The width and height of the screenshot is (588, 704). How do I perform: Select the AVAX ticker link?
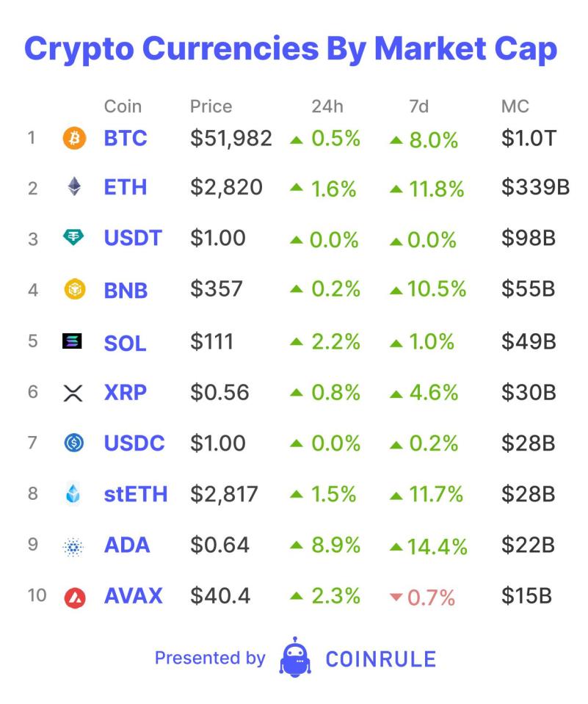(x=134, y=596)
